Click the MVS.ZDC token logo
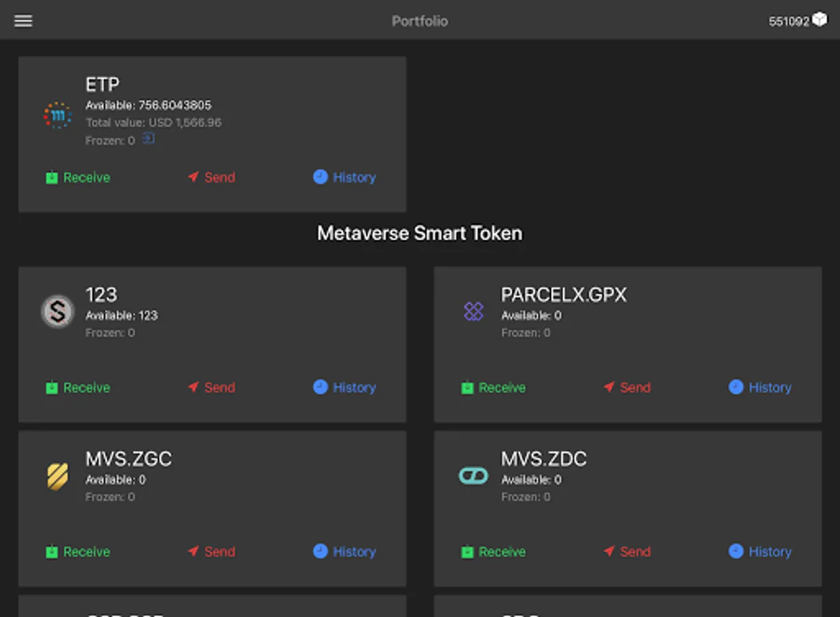The width and height of the screenshot is (840, 617). (x=473, y=476)
